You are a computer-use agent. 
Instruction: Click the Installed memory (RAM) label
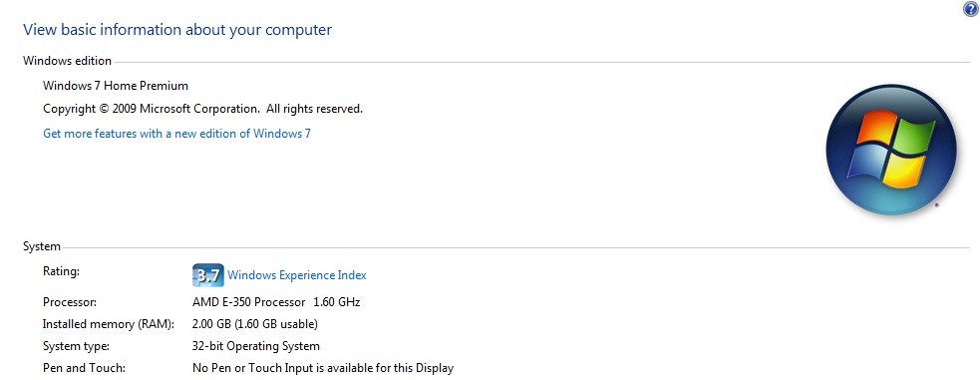pos(109,324)
